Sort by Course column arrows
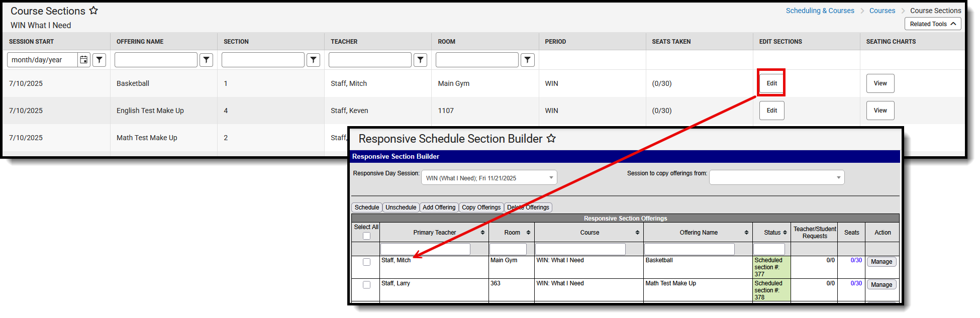Viewport: 980px width, 318px height. click(x=637, y=233)
